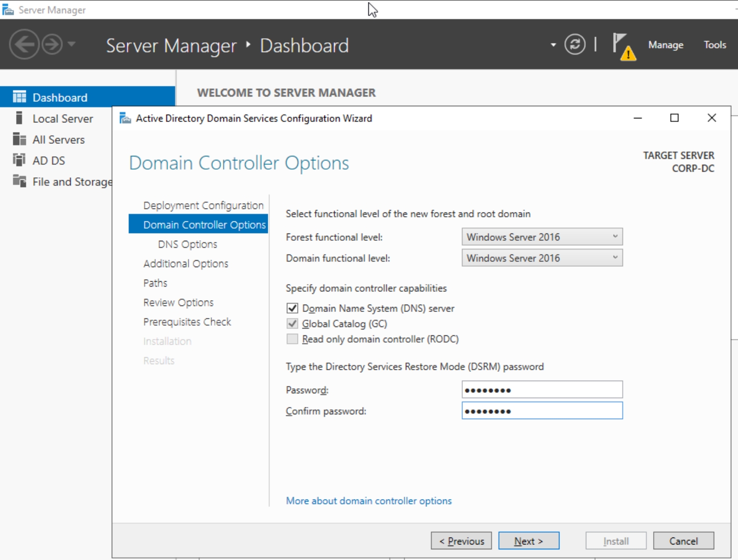
Task: Open notifications flag with warning icon
Action: (x=623, y=46)
